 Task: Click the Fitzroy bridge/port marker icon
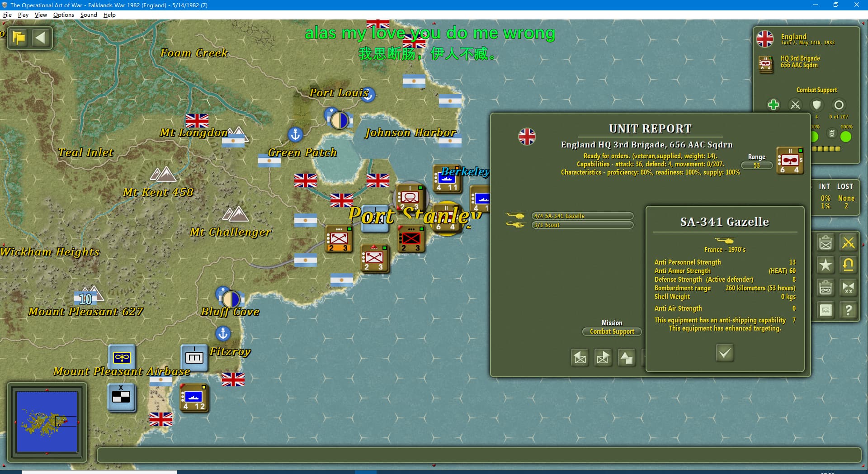194,358
